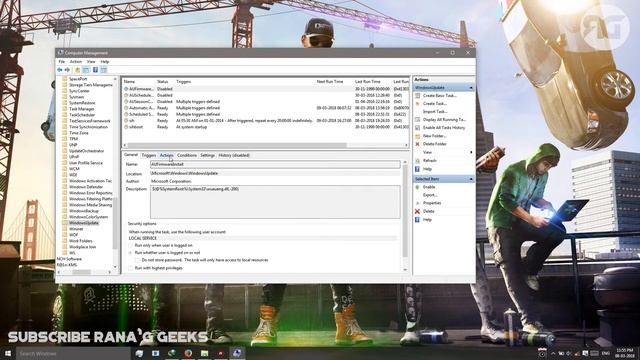Toggle the Show/Hide Action Pane toolbar icon
Screen dimensions: 640x360
pyautogui.click(x=104, y=70)
